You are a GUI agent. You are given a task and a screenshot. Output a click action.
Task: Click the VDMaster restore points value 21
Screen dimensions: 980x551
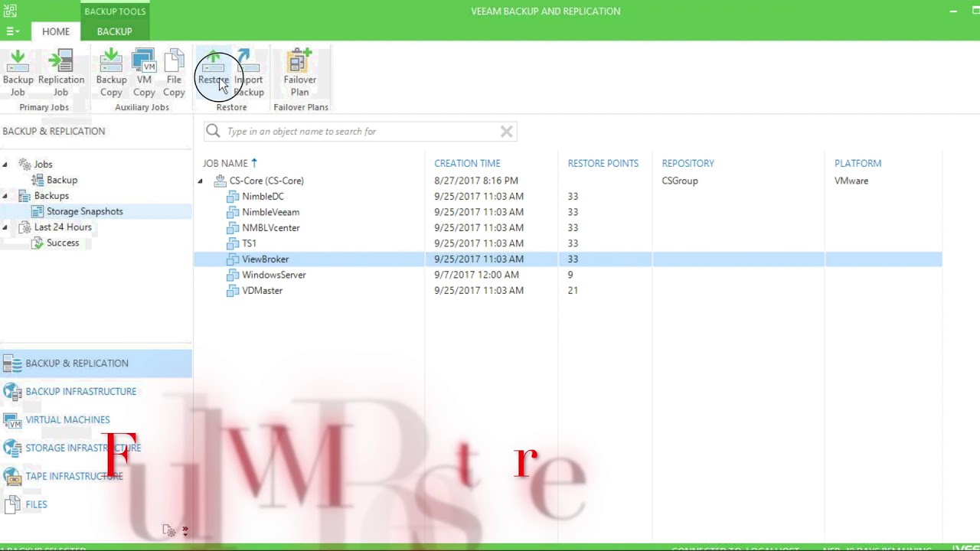[x=573, y=291]
